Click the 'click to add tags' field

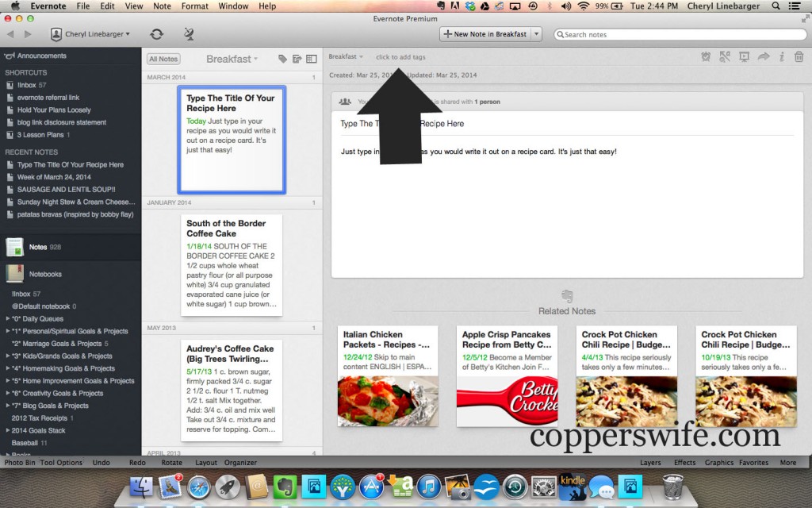(x=400, y=57)
